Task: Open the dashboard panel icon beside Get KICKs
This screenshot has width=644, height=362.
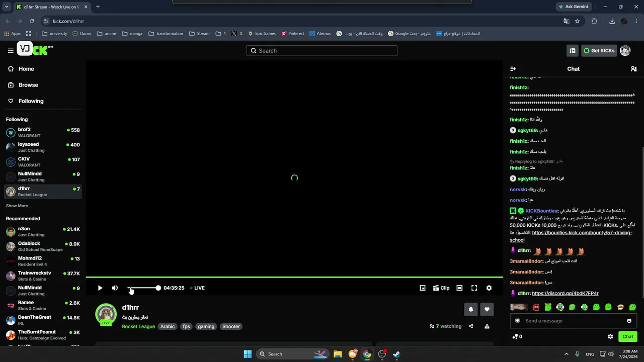Action: point(573,51)
